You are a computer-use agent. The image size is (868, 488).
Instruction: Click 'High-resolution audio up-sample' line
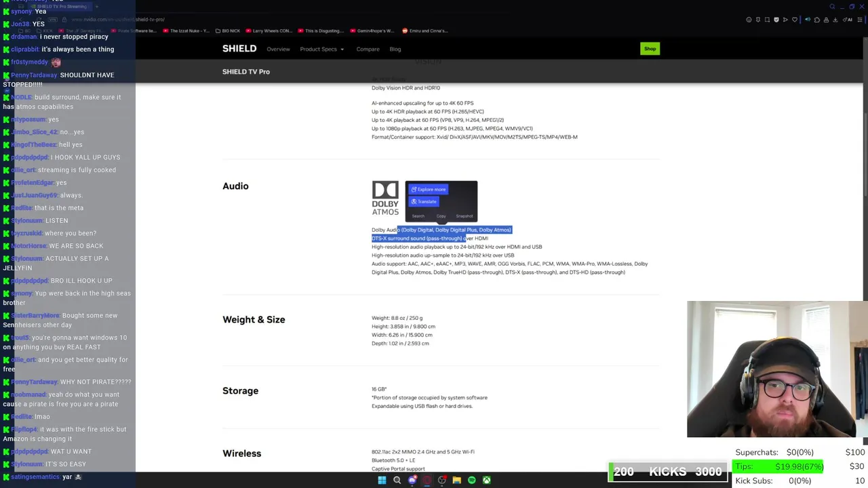(x=443, y=256)
